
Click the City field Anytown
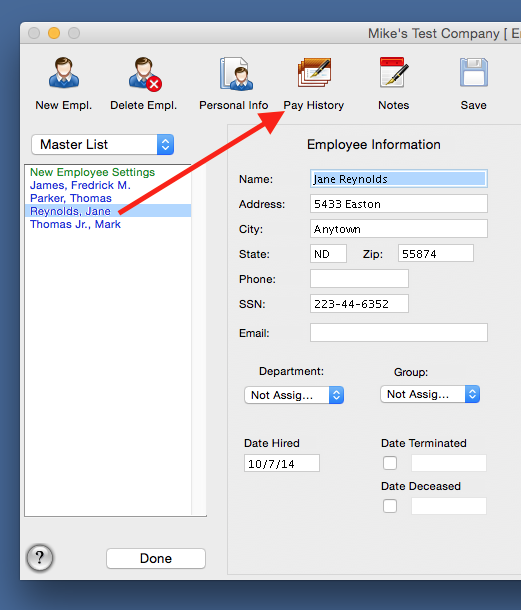pyautogui.click(x=399, y=229)
